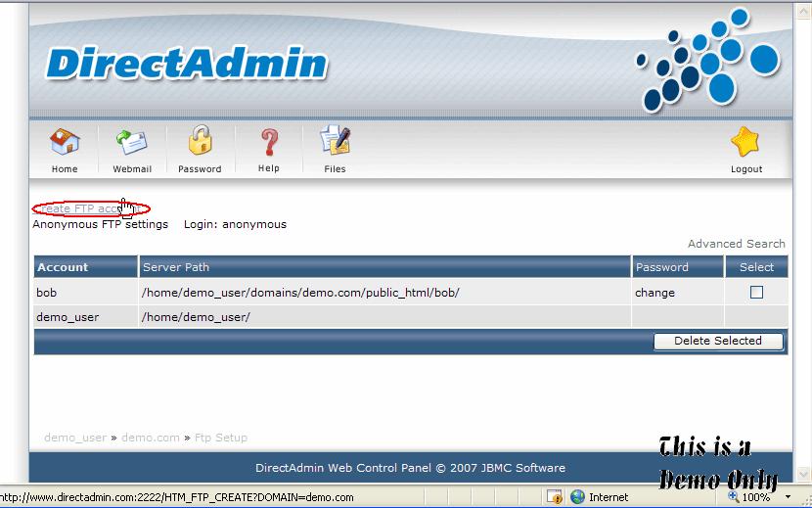Tick the Select checkbox for bob
Image resolution: width=812 pixels, height=508 pixels.
pyautogui.click(x=756, y=293)
